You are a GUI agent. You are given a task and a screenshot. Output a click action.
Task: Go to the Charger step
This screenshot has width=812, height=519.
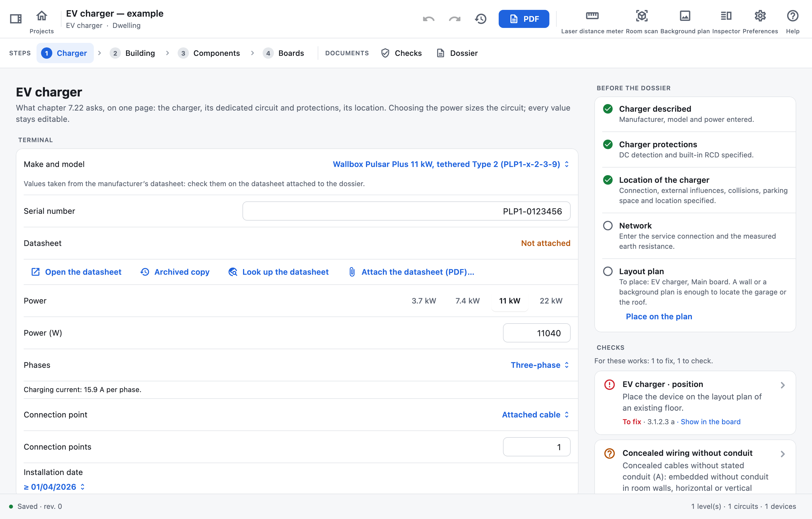[65, 53]
